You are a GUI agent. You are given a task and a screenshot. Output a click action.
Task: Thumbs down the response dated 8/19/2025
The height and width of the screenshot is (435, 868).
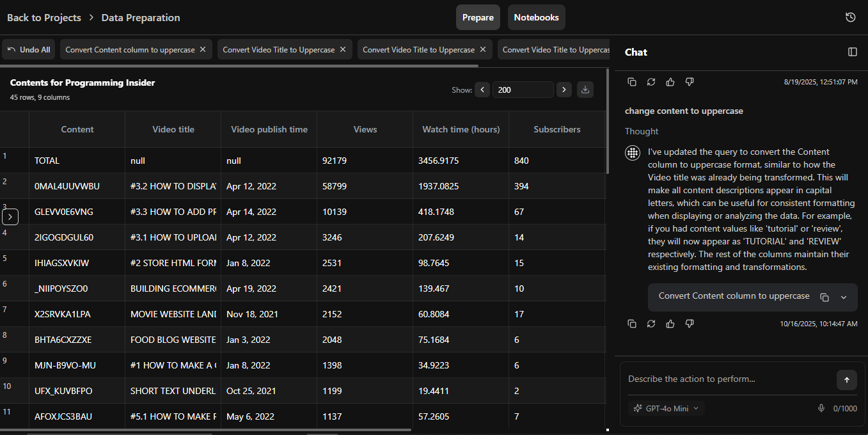pyautogui.click(x=690, y=82)
